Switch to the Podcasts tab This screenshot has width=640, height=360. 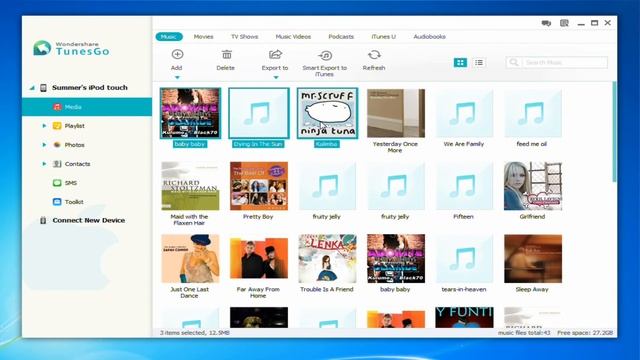point(341,37)
